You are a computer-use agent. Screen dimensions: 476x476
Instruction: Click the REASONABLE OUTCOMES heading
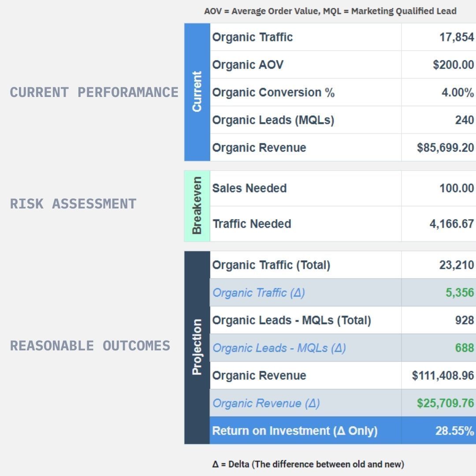[90, 346]
